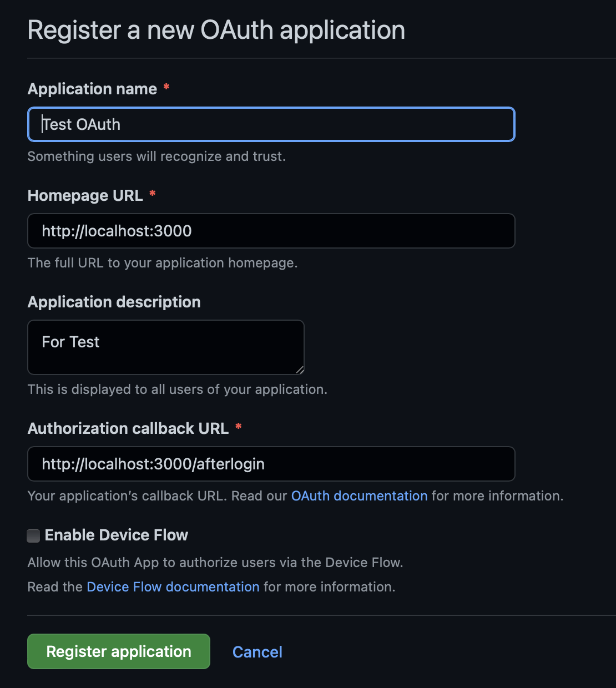Open the OAuth documentation link
616x688 pixels.
pyautogui.click(x=360, y=495)
